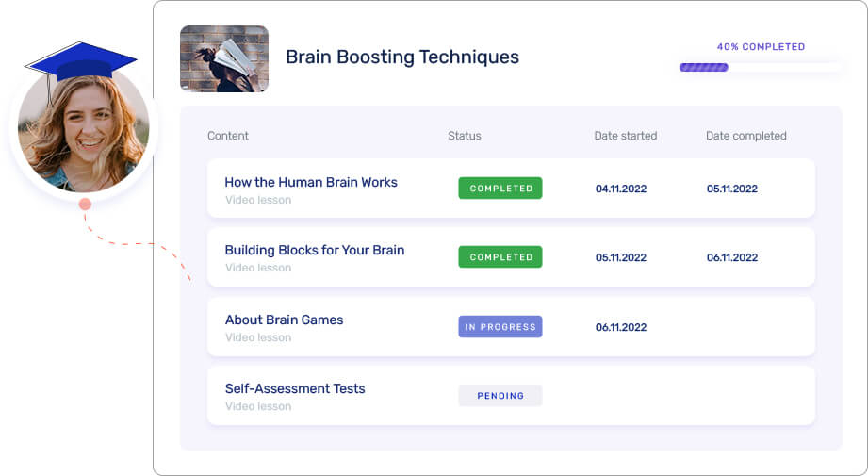Click the 40% COMPLETED label
Image resolution: width=868 pixels, height=476 pixels.
click(x=761, y=47)
